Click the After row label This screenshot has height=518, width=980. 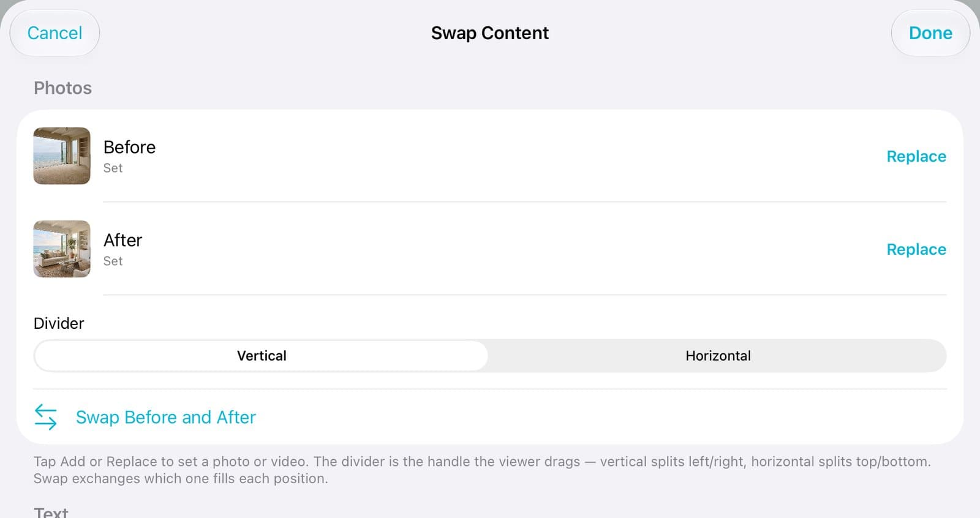[x=123, y=240]
